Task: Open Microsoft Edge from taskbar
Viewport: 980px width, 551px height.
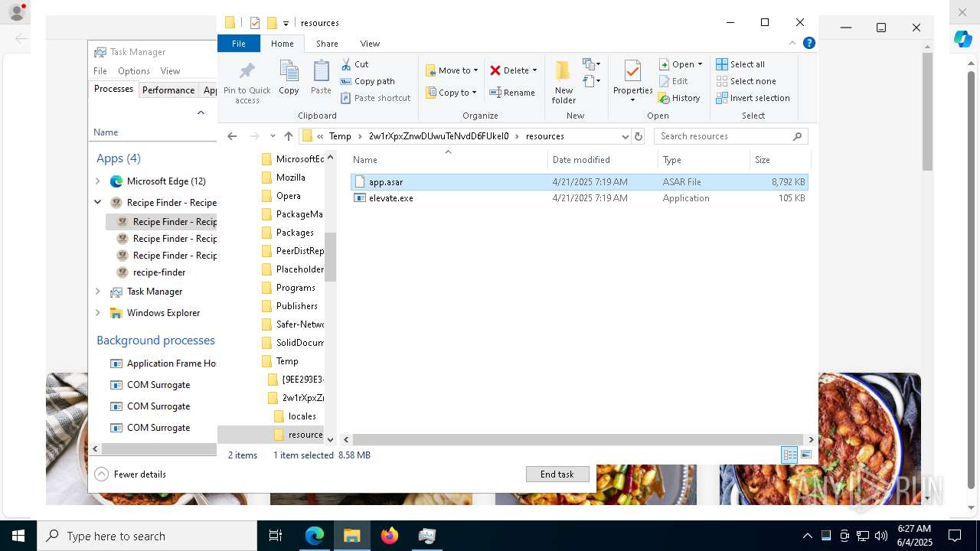Action: 315,536
